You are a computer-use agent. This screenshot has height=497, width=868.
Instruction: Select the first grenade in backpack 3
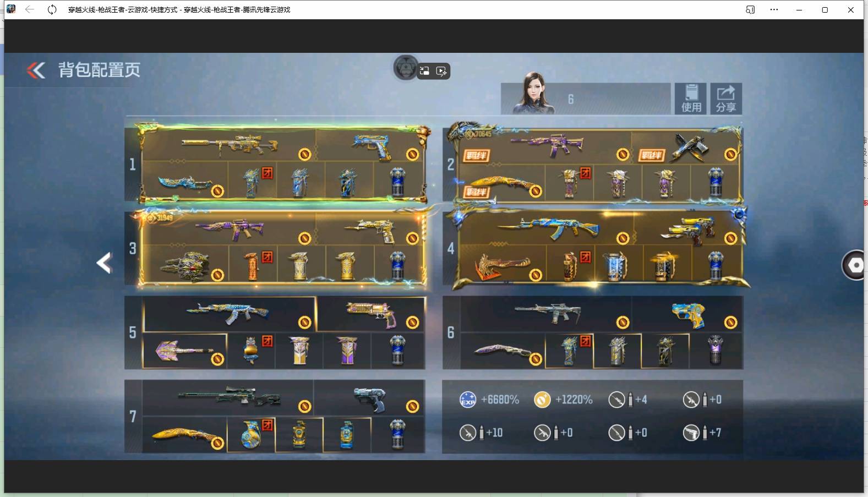253,265
